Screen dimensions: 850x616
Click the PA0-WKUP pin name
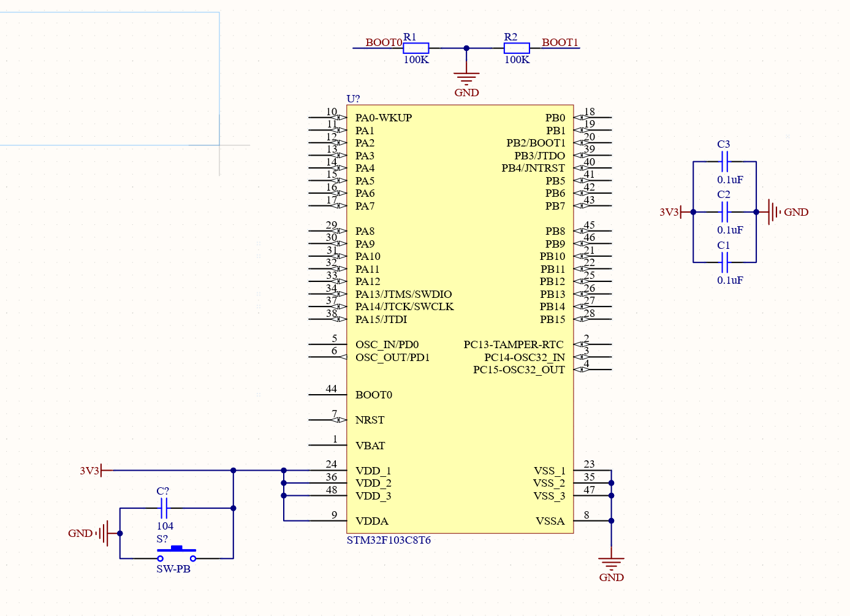(384, 118)
